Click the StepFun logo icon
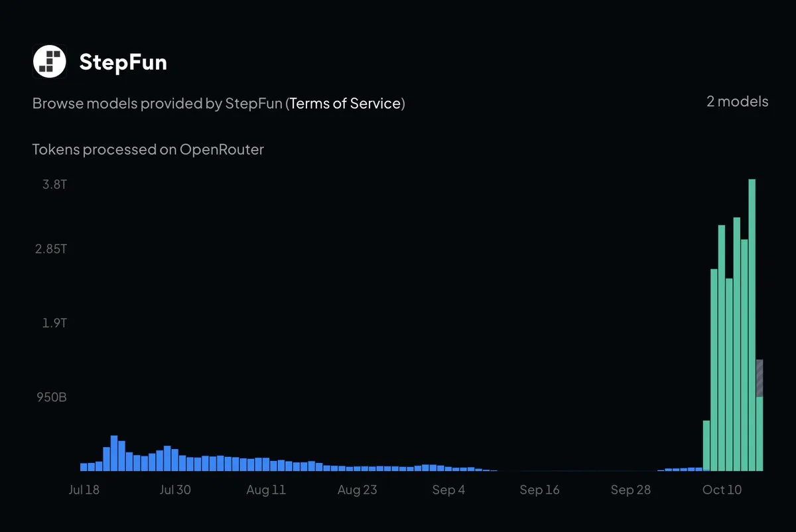The image size is (796, 532). 50,62
